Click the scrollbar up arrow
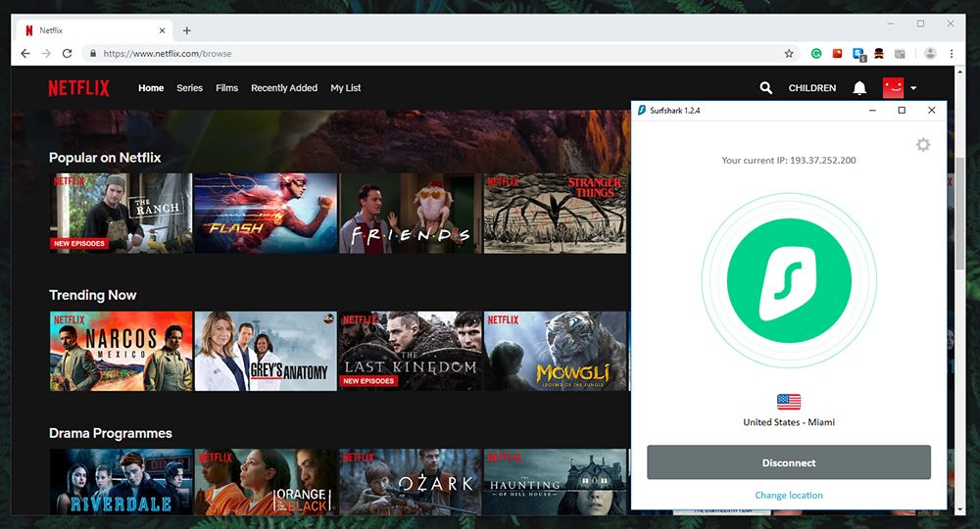Viewport: 980px width, 529px height. (x=960, y=72)
